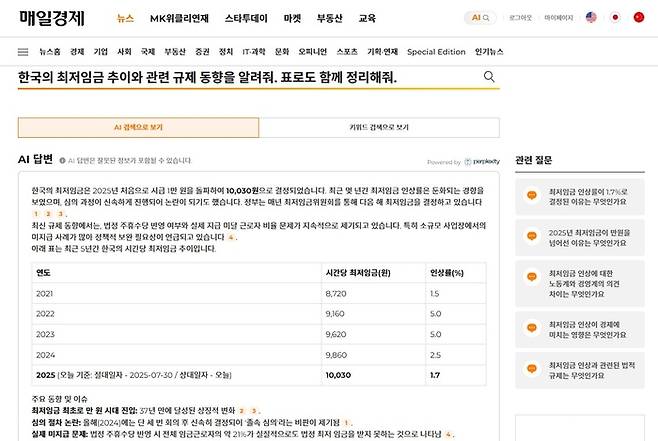The width and height of the screenshot is (658, 441).
Task: Open 오피니언 section
Action: click(313, 52)
